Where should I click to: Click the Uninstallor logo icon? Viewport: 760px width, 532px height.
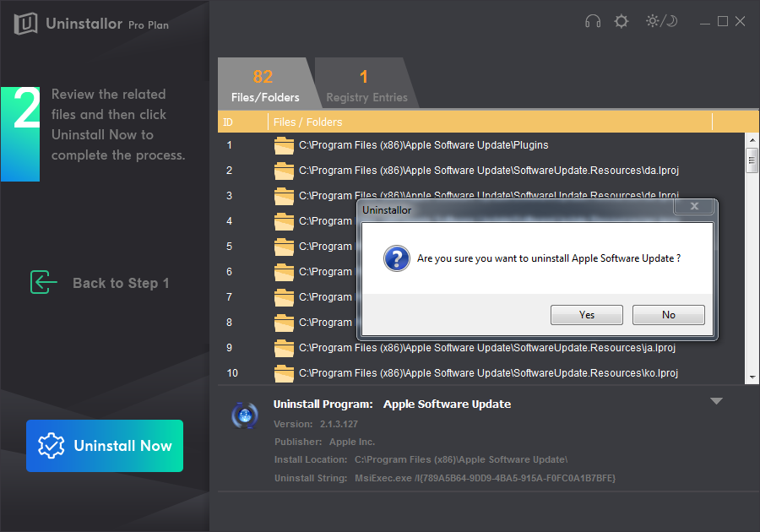coord(25,23)
